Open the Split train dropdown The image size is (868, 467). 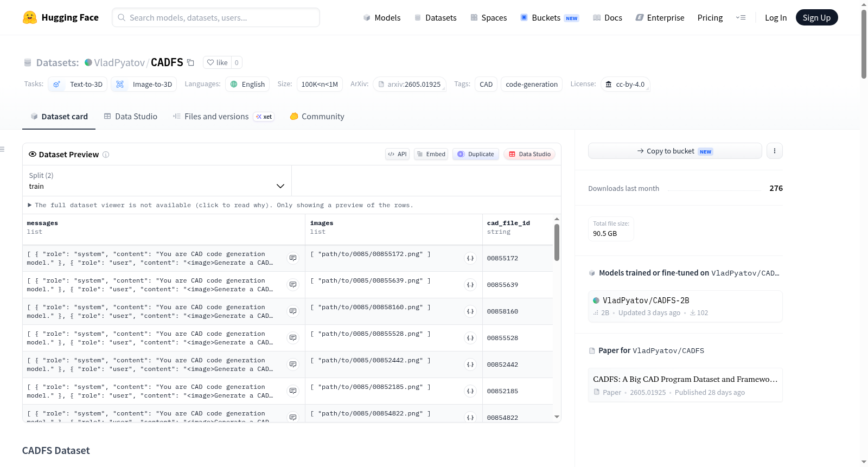click(x=157, y=181)
